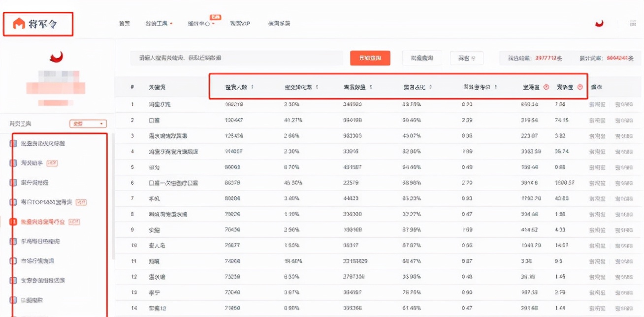Open the last top nav item after VIP
The height and width of the screenshot is (317, 644).
279,24
